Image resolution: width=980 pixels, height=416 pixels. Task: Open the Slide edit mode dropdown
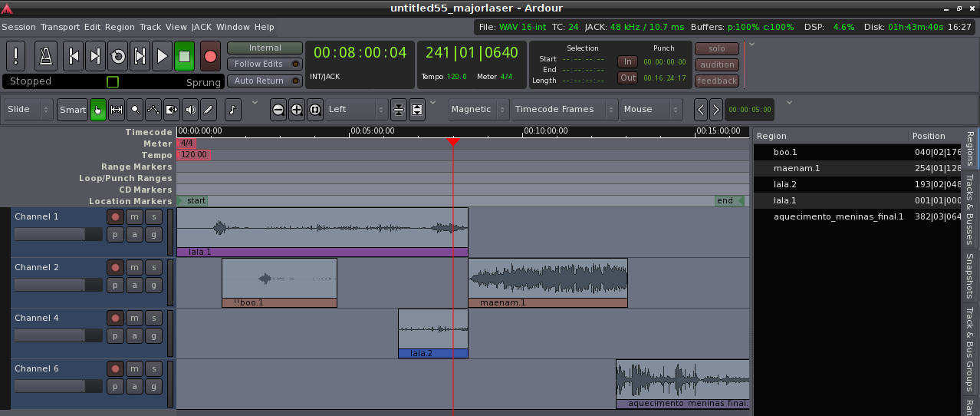pos(28,110)
